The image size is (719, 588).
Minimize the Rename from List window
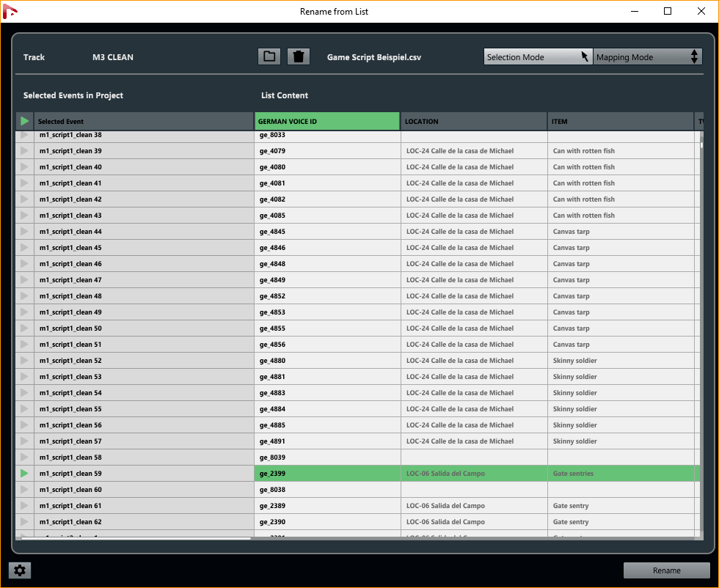pyautogui.click(x=635, y=11)
